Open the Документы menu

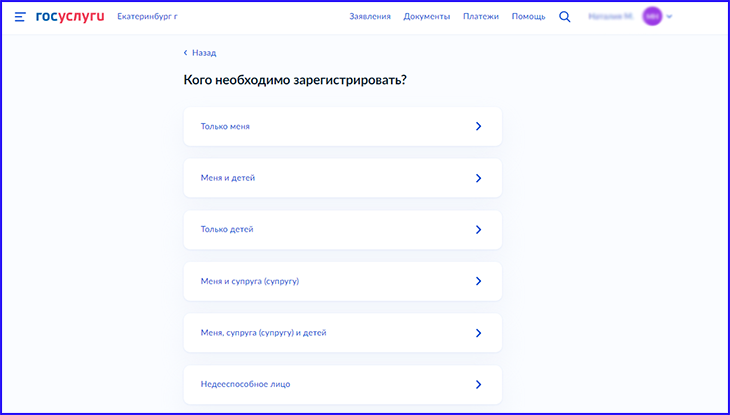427,17
